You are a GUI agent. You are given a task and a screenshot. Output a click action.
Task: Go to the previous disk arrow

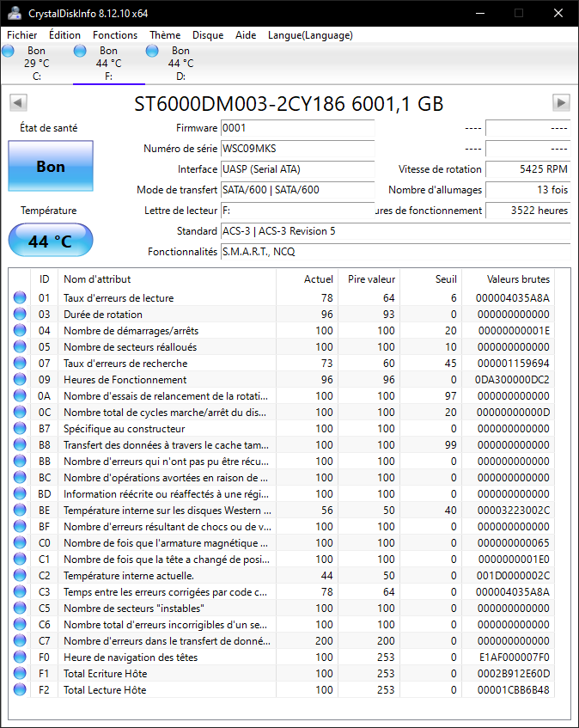(x=17, y=103)
